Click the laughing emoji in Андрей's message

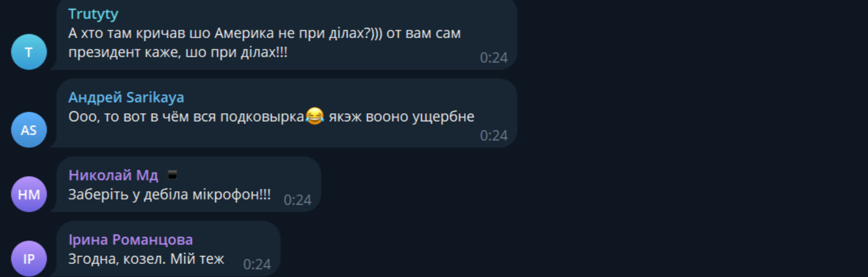click(x=315, y=116)
